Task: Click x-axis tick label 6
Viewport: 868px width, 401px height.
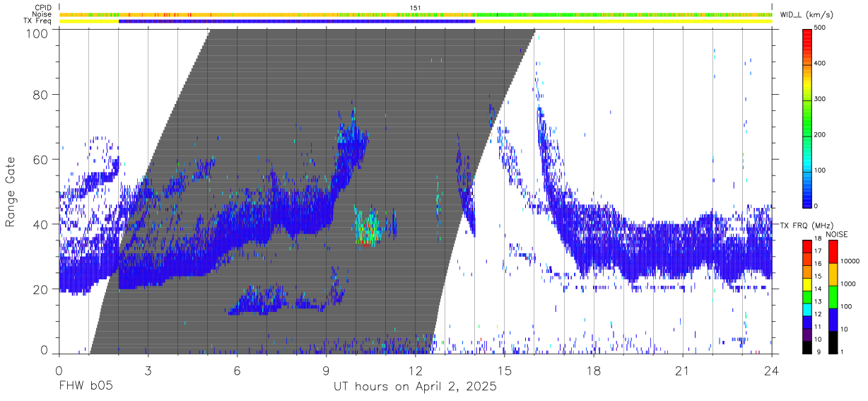Action: click(237, 371)
